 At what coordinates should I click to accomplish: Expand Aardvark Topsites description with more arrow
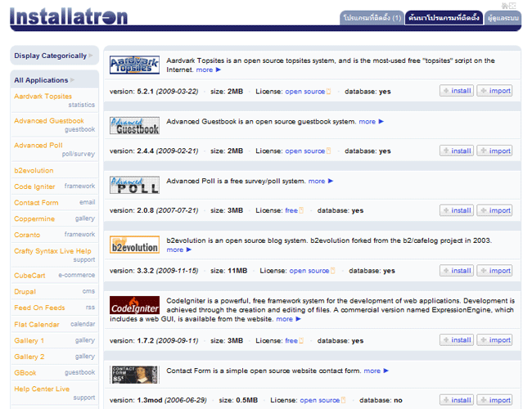tap(209, 70)
